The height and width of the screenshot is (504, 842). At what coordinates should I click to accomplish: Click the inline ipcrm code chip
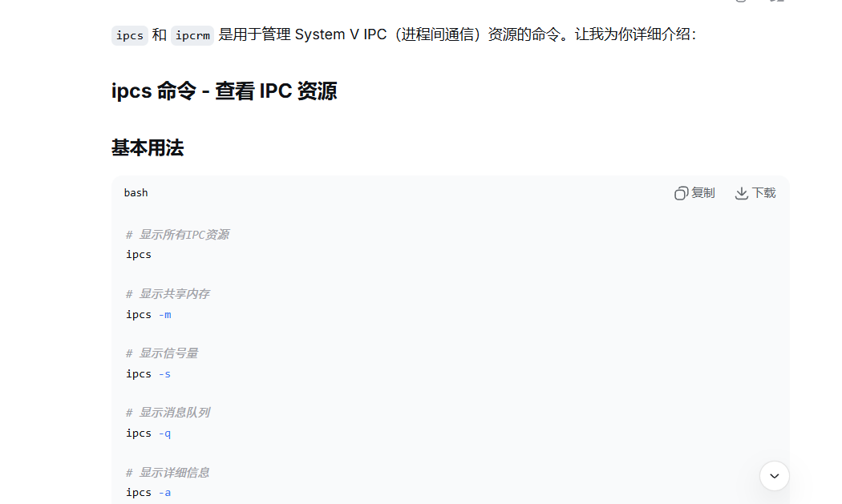point(192,35)
